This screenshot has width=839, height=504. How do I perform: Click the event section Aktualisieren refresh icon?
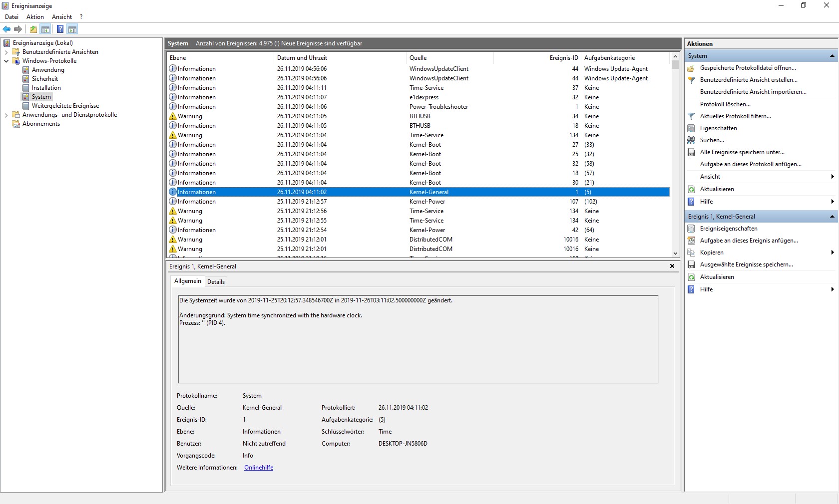691,277
